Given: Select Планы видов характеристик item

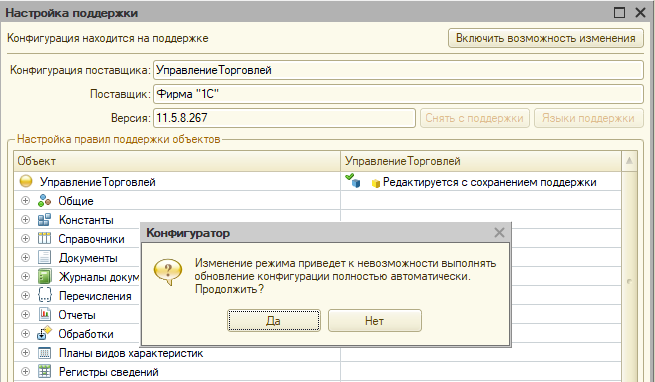Looking at the screenshot, I should pos(131,353).
